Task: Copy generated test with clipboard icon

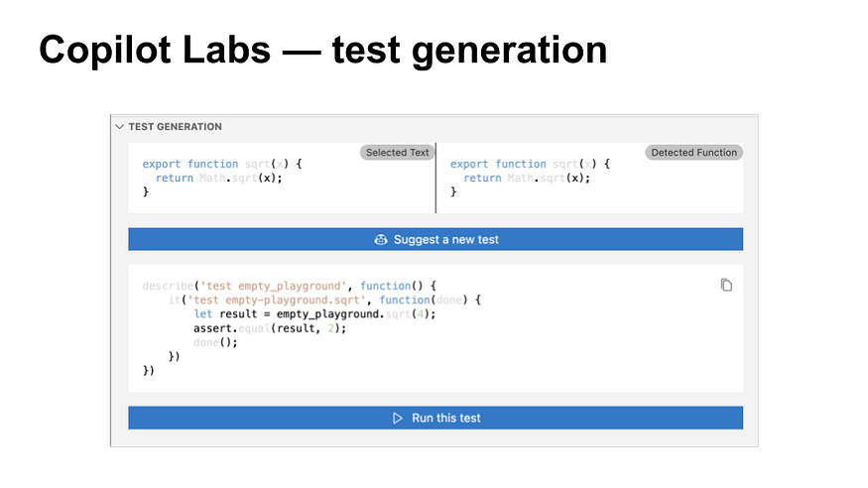Action: pyautogui.click(x=726, y=285)
